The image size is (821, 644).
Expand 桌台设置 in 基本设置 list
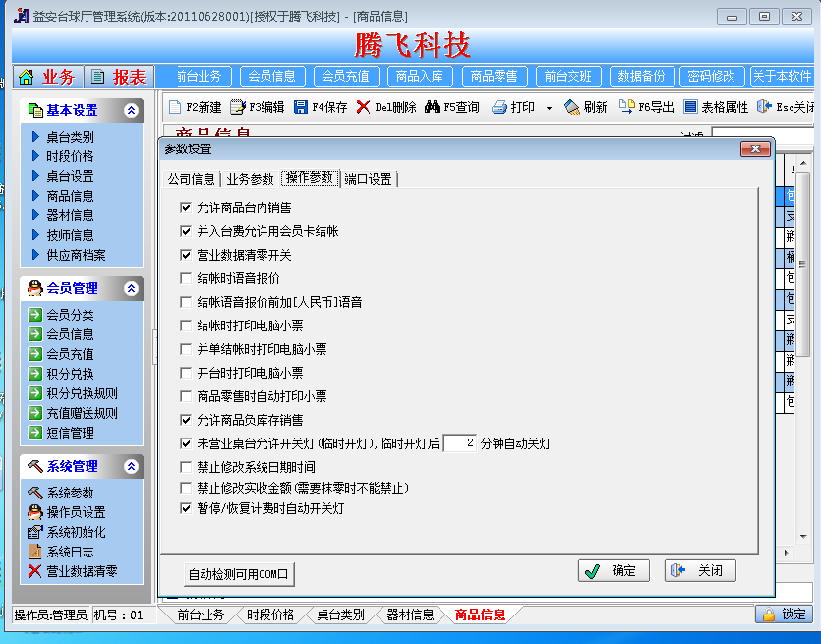point(63,176)
